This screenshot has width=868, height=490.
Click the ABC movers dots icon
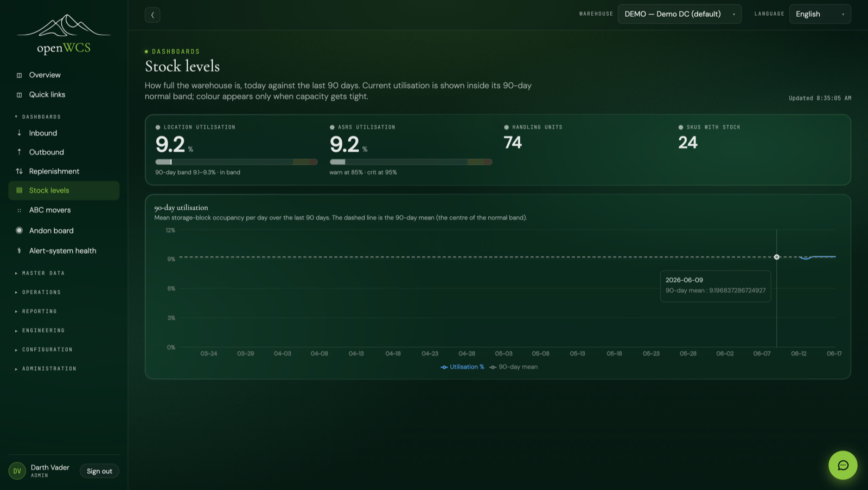(20, 210)
